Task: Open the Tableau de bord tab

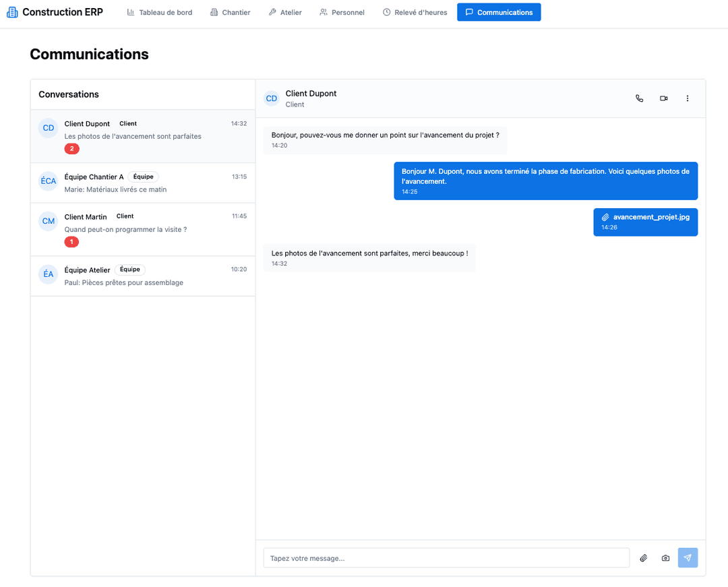Action: click(160, 12)
